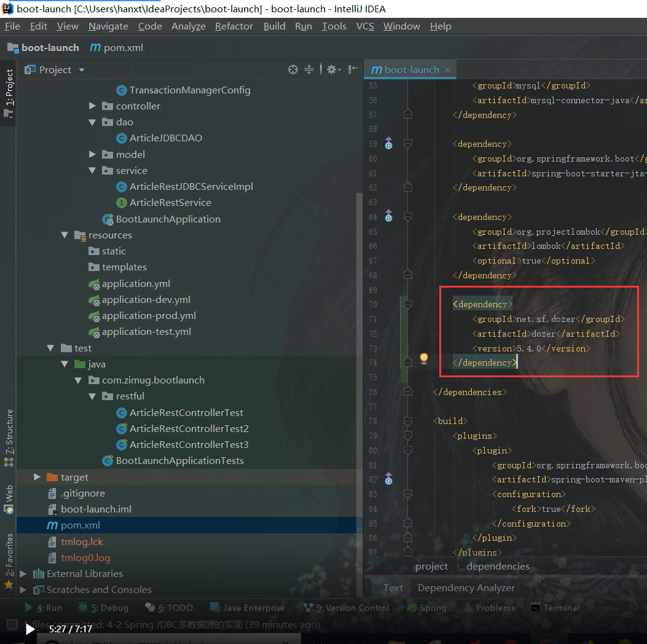
Task: Open the Web tool window stripe
Action: coord(9,500)
